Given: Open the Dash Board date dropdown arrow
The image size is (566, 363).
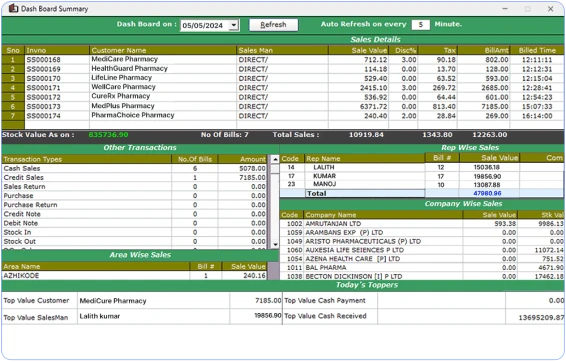Looking at the screenshot, I should point(234,25).
